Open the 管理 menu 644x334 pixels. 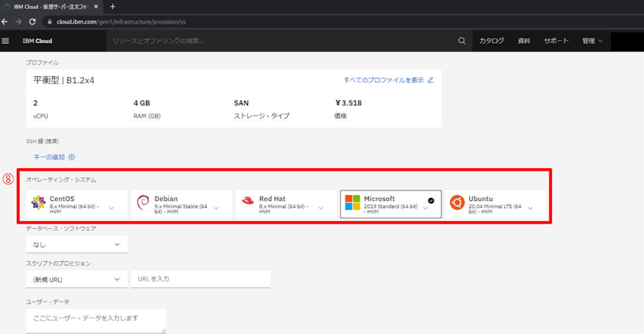point(592,41)
